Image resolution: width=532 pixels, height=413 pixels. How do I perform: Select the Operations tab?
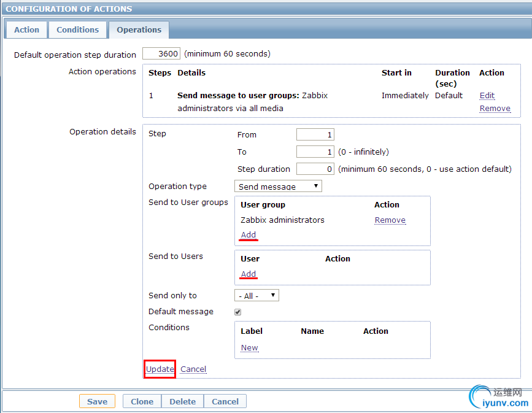[139, 29]
